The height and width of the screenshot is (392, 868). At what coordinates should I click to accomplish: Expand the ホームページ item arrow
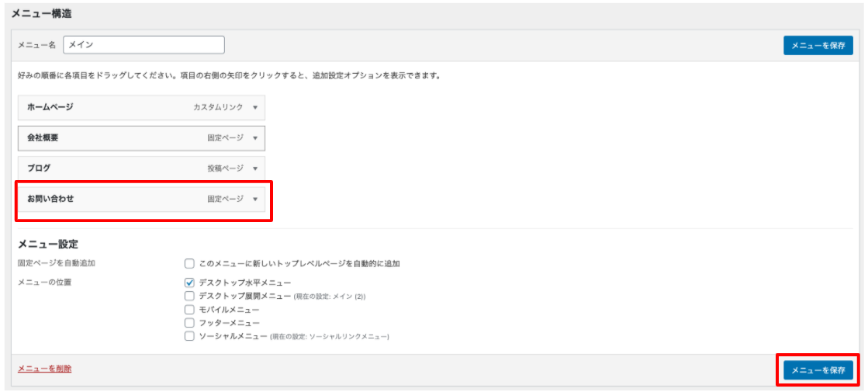pos(254,108)
